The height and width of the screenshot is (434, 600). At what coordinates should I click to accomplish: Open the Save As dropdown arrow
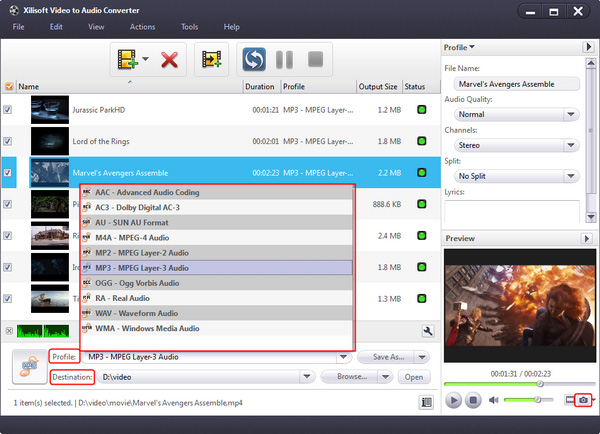coord(422,357)
